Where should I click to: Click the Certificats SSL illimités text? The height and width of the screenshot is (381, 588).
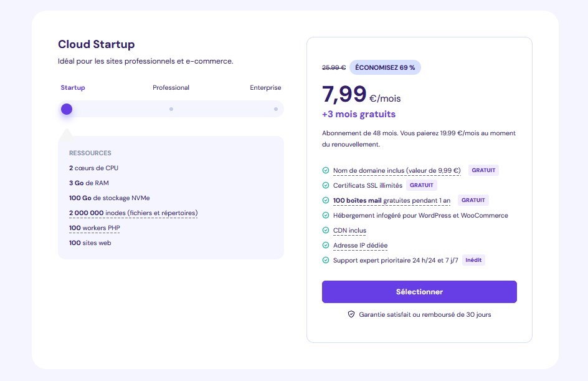coord(368,185)
